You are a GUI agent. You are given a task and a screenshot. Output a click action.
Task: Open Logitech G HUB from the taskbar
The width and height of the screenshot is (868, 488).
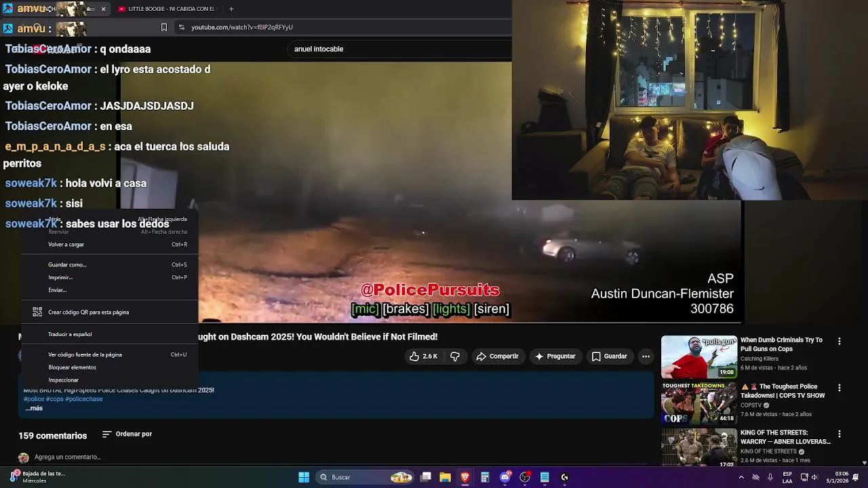tap(564, 477)
